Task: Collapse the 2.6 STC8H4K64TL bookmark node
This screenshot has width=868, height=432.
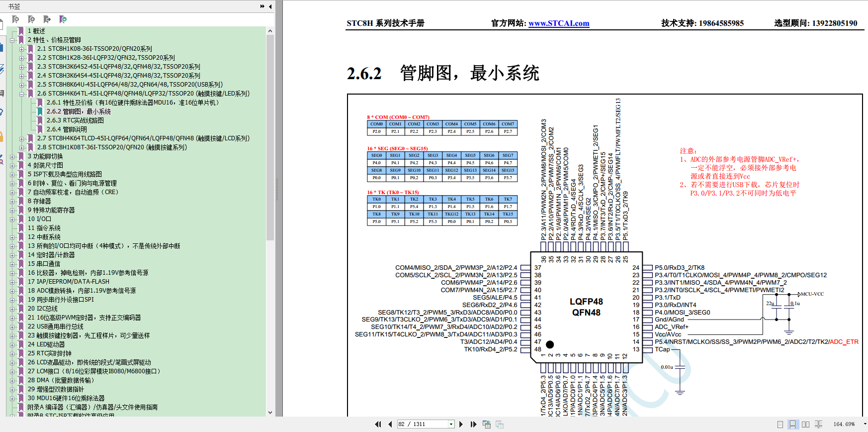Action: point(22,94)
